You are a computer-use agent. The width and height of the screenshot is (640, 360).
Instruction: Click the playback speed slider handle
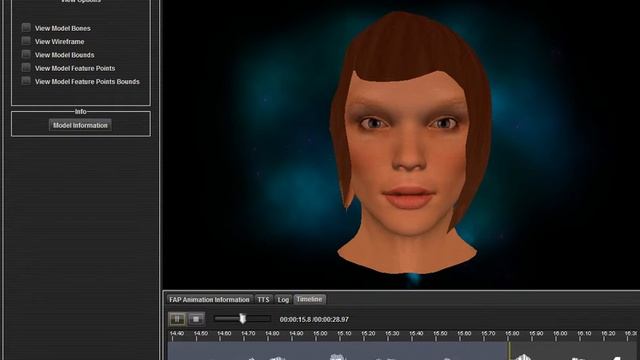[242, 318]
